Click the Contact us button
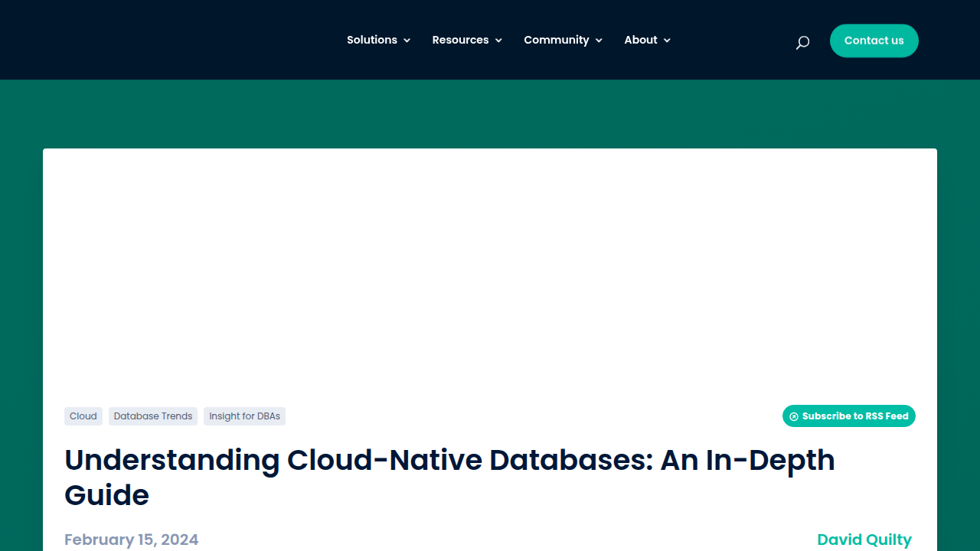Viewport: 980px width, 551px height. tap(874, 41)
